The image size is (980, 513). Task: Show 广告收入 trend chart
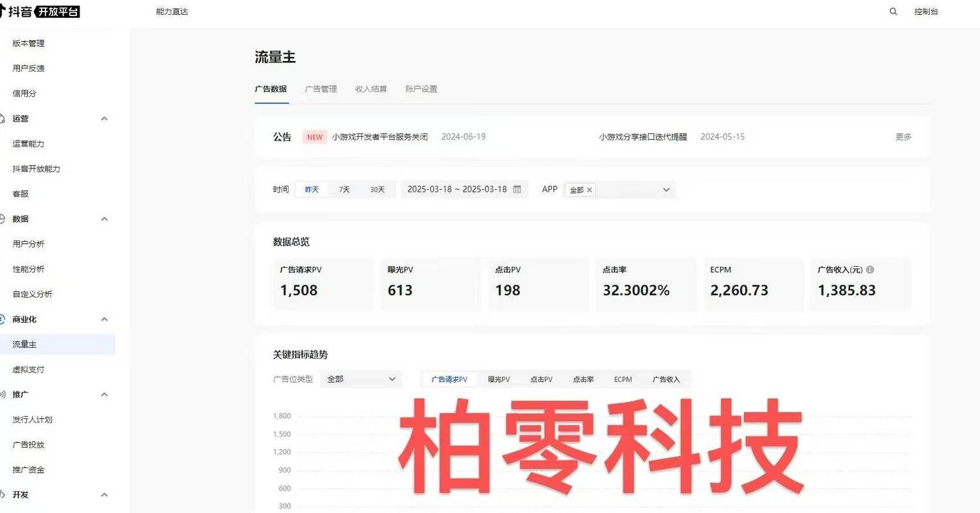coord(666,380)
